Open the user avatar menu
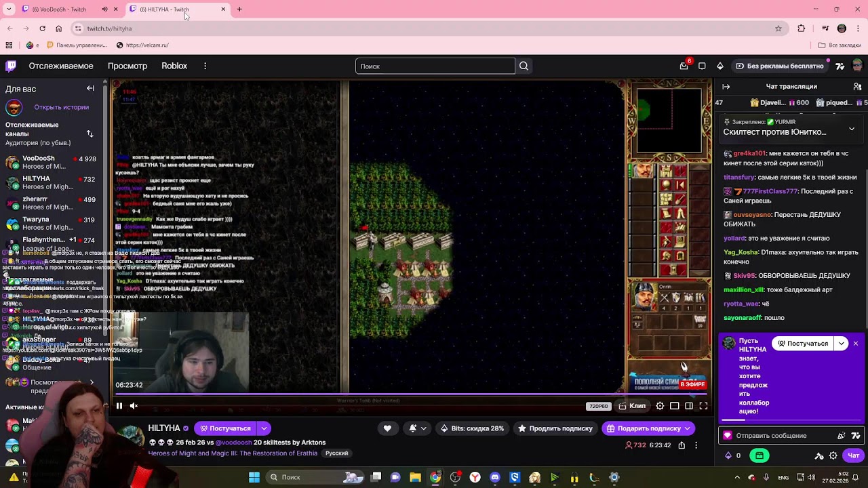The width and height of the screenshot is (868, 488). point(857,66)
